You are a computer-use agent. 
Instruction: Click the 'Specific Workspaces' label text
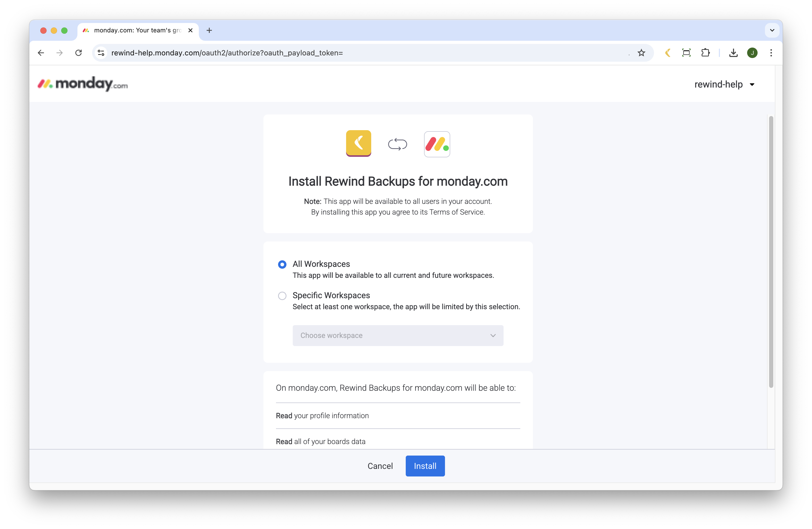[x=331, y=295]
